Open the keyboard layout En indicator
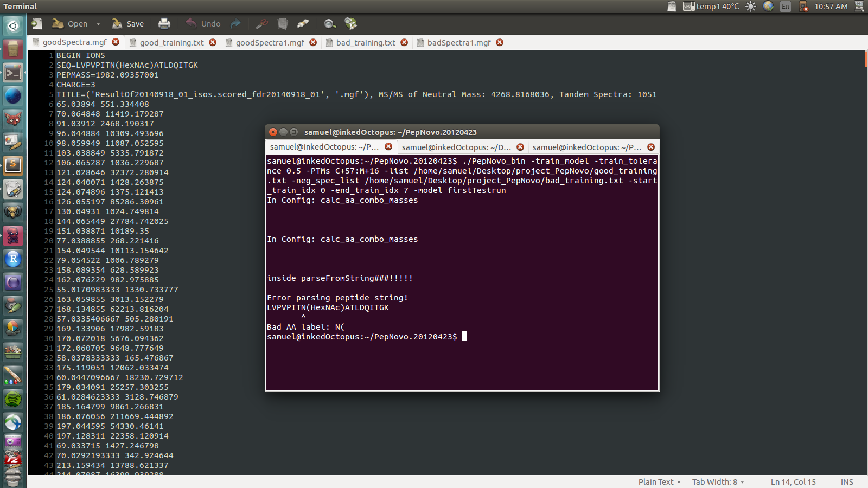Image resolution: width=868 pixels, height=488 pixels. pos(786,7)
